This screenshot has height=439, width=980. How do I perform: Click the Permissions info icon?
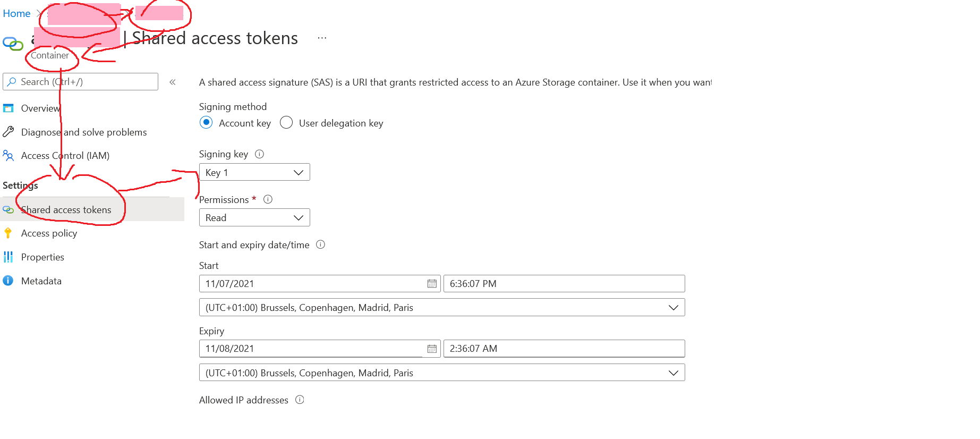pyautogui.click(x=268, y=199)
